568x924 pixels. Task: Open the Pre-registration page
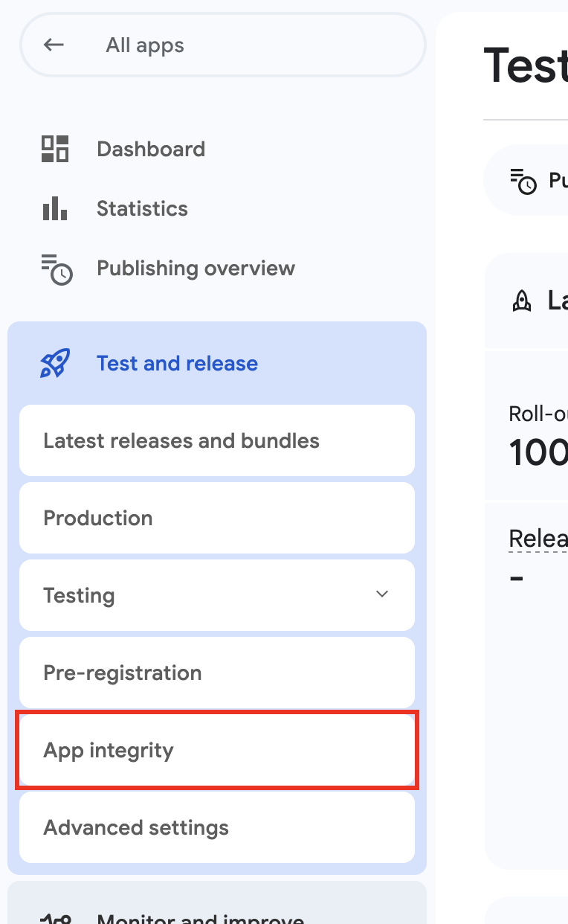coord(123,673)
